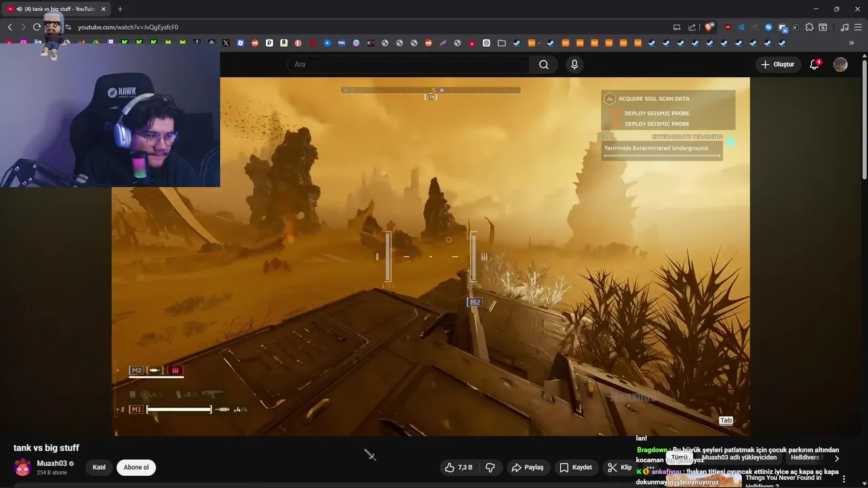Viewport: 868px width, 488px height.
Task: Select the tank vs big stuff browser tab
Action: coord(58,9)
